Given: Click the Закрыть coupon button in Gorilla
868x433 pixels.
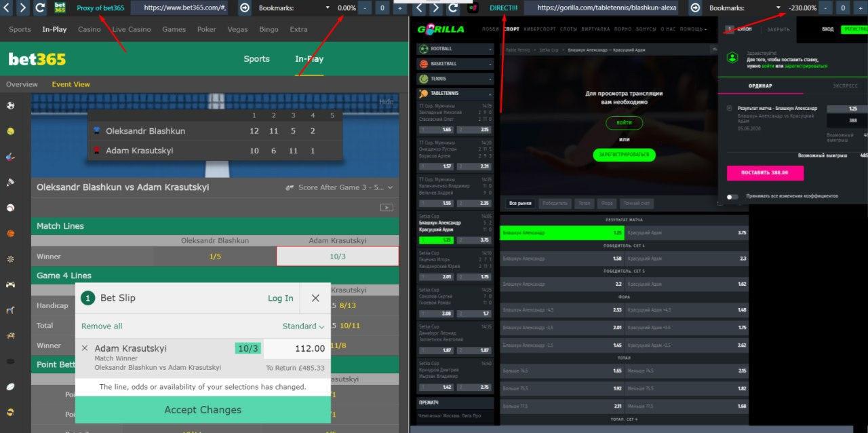Looking at the screenshot, I should point(778,30).
